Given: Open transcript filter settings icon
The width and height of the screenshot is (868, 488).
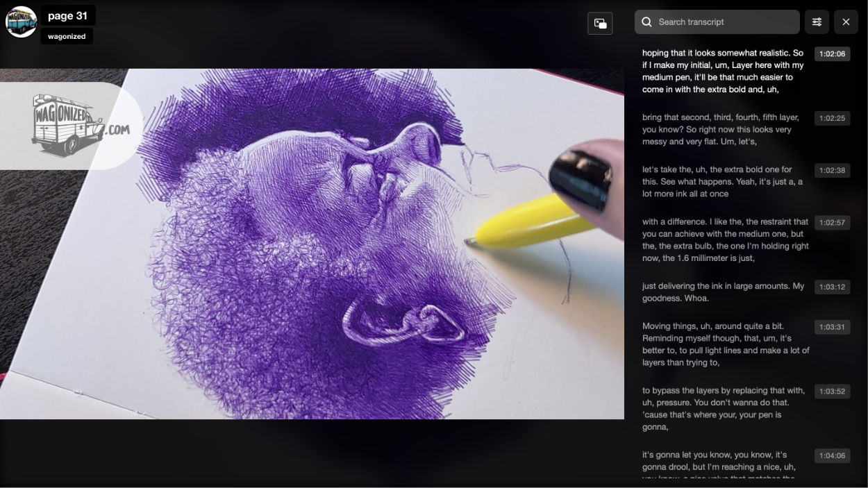Looking at the screenshot, I should [x=817, y=22].
